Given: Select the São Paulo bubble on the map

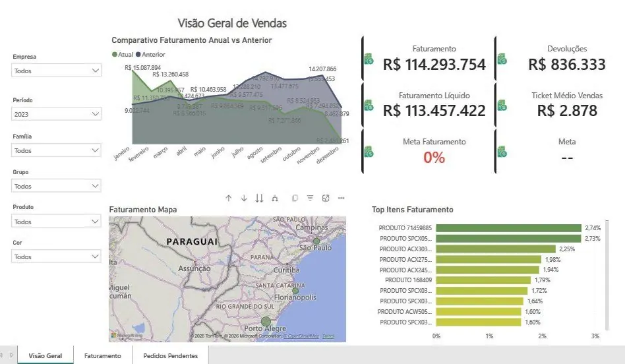Looking at the screenshot, I should [316, 241].
